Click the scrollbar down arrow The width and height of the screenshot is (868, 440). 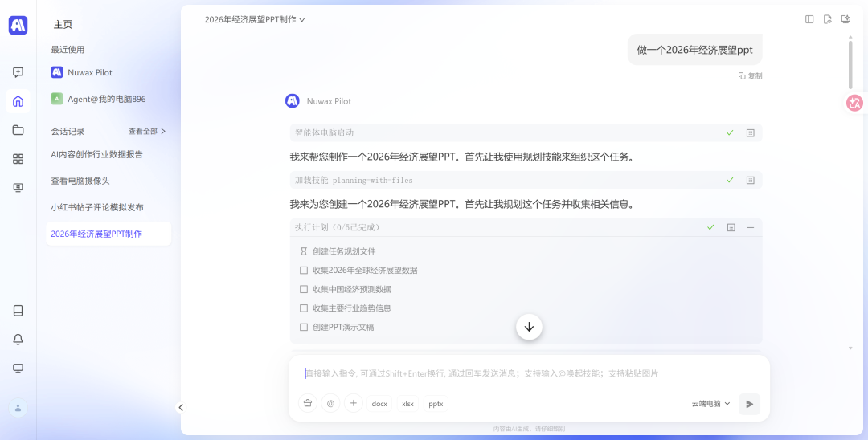click(x=851, y=348)
